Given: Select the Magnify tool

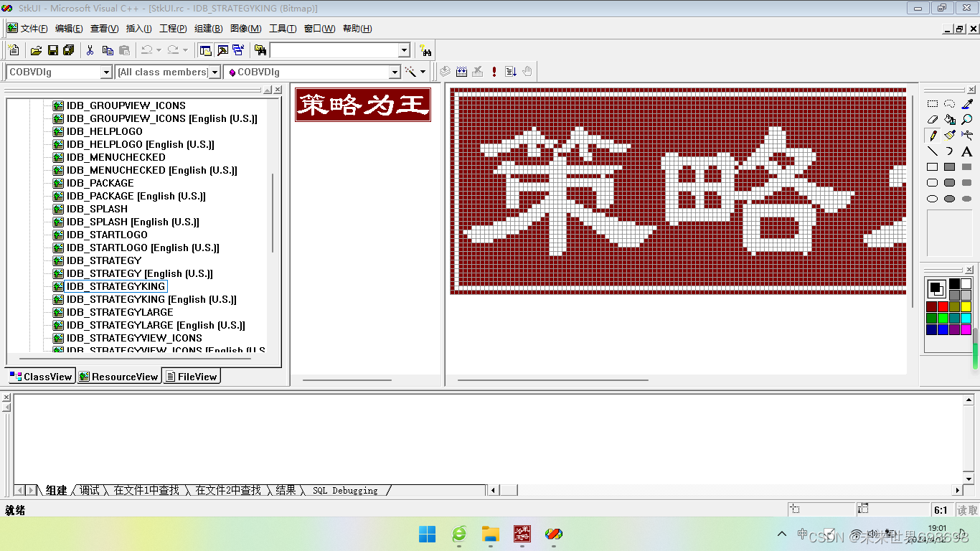Looking at the screenshot, I should [x=966, y=119].
